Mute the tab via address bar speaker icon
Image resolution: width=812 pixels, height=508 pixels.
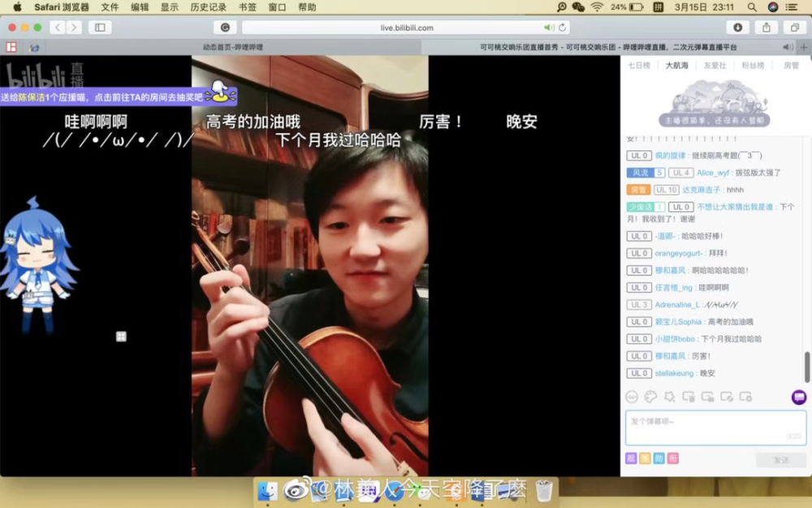click(549, 28)
